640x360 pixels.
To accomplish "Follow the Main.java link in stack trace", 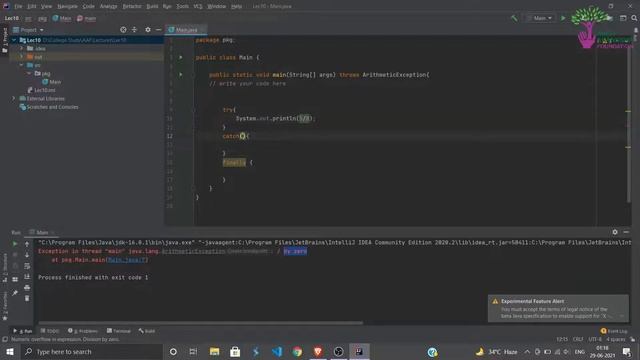I will click(x=127, y=260).
